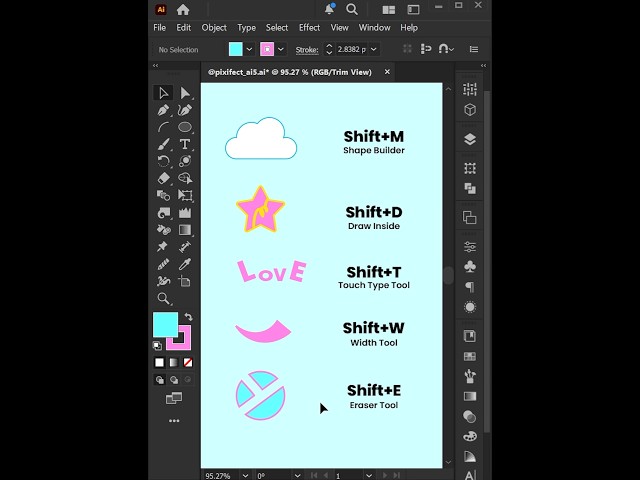Select the Pen tool

pos(163,110)
